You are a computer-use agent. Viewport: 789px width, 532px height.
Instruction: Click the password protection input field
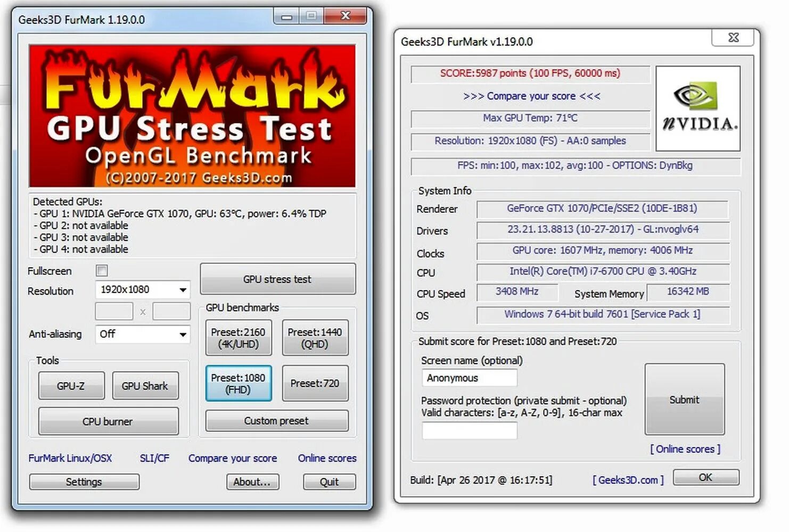470,430
